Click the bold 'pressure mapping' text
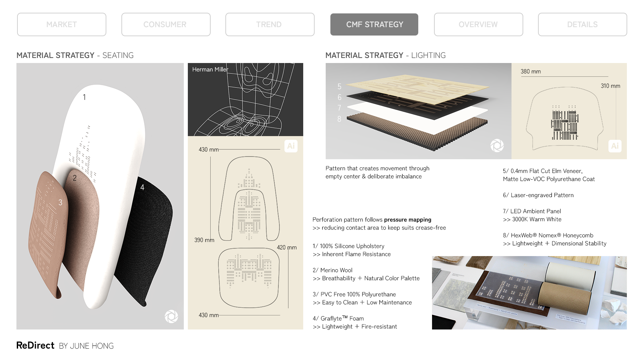This screenshot has height=362, width=644. (x=408, y=220)
